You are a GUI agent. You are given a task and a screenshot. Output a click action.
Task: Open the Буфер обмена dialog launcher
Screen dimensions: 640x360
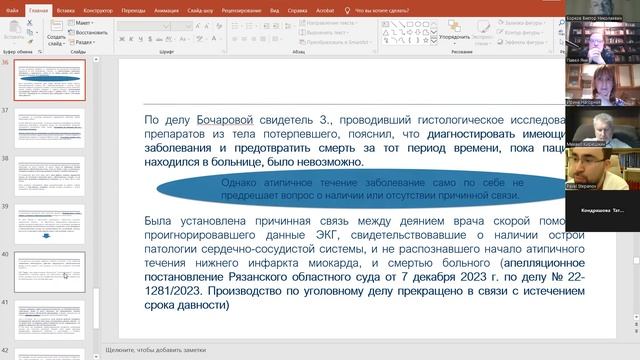(x=40, y=52)
